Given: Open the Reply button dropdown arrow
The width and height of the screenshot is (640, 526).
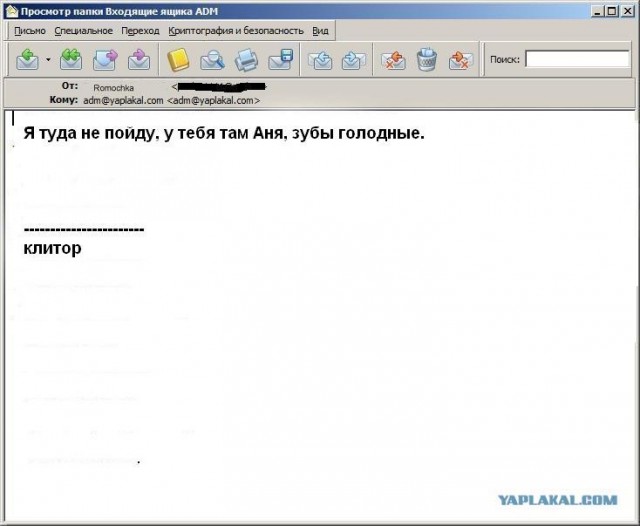Looking at the screenshot, I should coord(48,60).
